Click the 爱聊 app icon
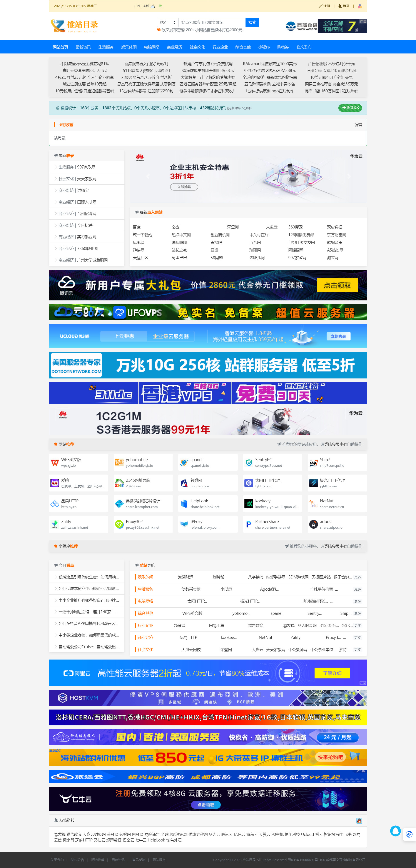This screenshot has height=868, width=416. [x=55, y=483]
